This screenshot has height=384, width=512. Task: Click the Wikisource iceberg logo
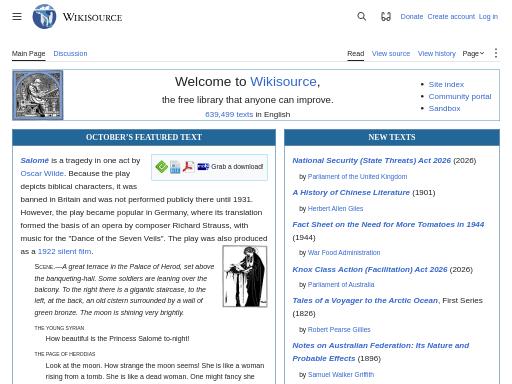[44, 17]
